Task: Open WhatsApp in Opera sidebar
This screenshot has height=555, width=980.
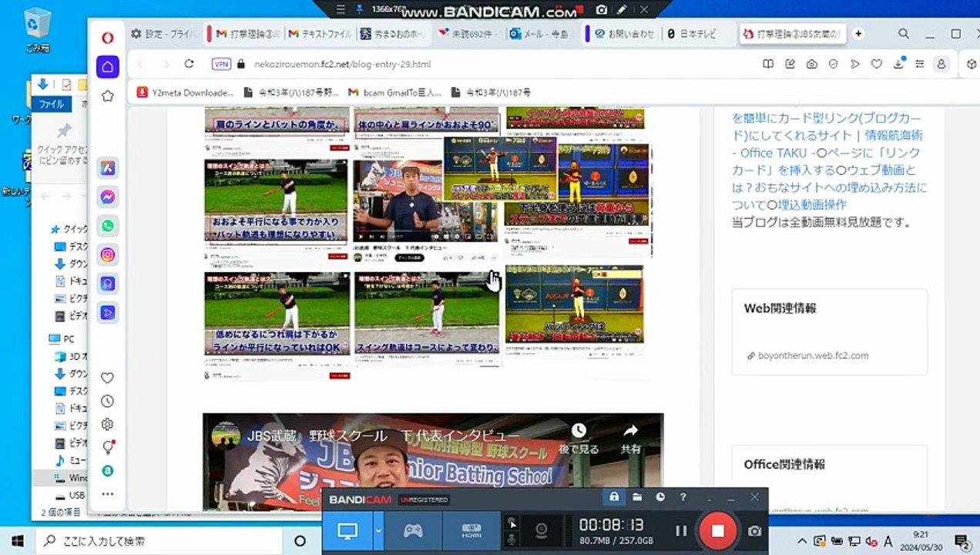Action: (108, 226)
